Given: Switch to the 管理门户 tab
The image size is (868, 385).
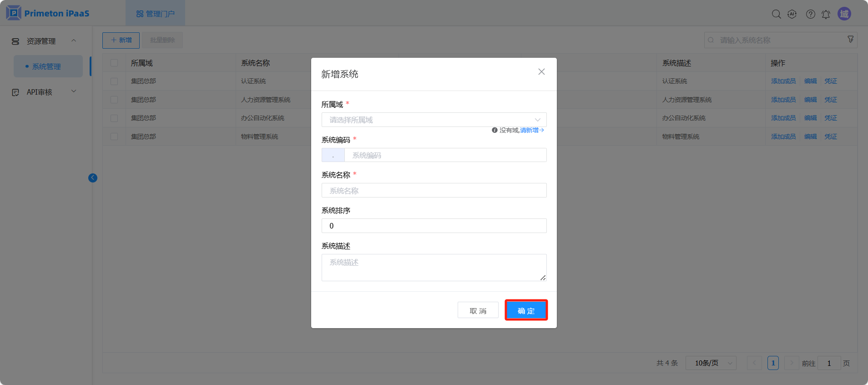Looking at the screenshot, I should [x=156, y=14].
